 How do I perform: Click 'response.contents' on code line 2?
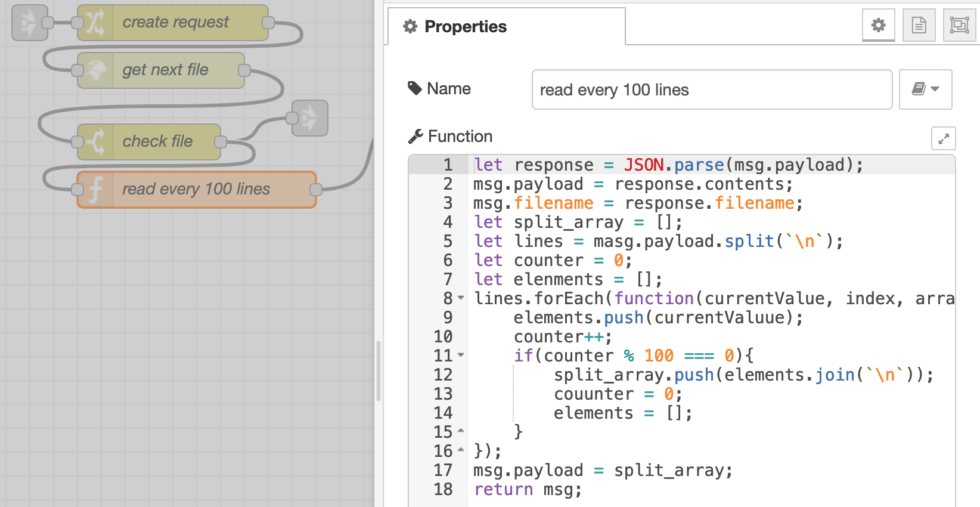(699, 184)
